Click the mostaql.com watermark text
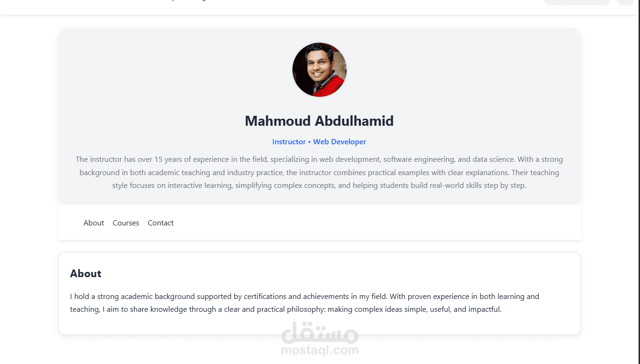640x364 pixels. 320,351
